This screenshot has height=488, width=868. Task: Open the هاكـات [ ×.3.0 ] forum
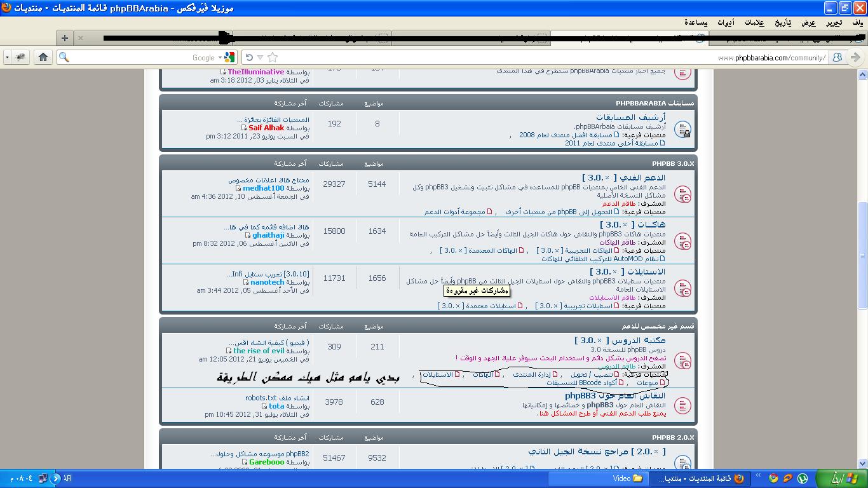pyautogui.click(x=633, y=225)
